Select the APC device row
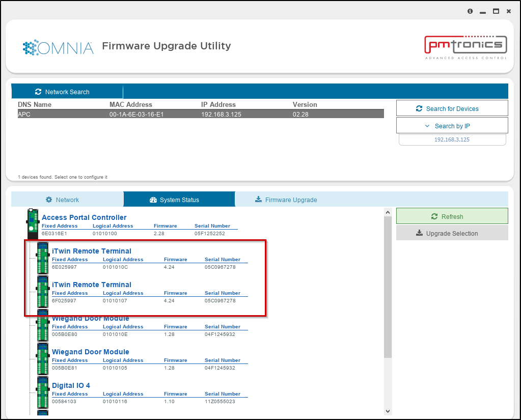The width and height of the screenshot is (521, 420). (201, 114)
